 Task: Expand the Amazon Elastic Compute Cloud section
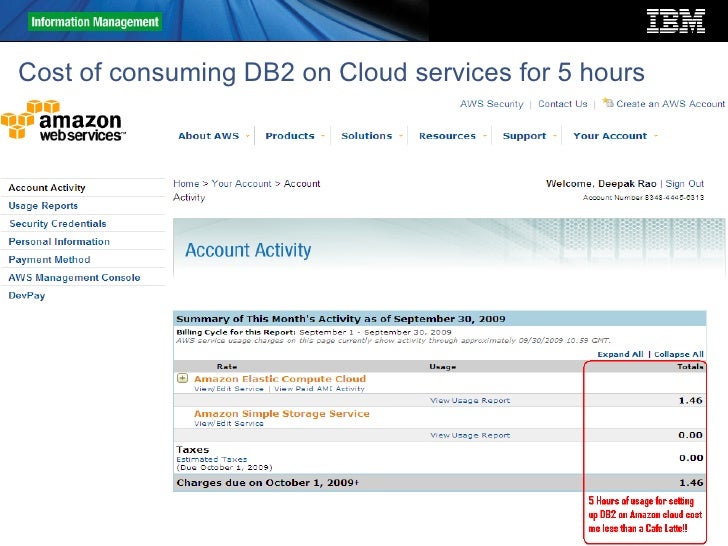click(x=182, y=378)
